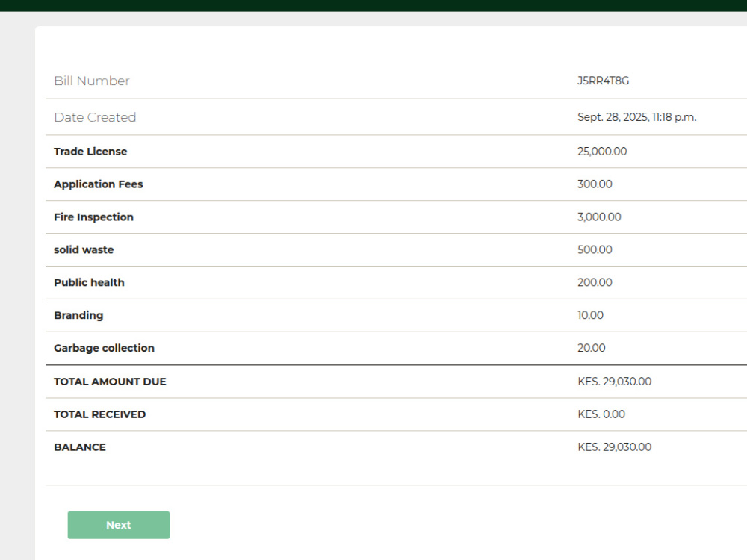Select the 25,000.00 trade license amount
This screenshot has height=560, width=747.
(x=602, y=152)
